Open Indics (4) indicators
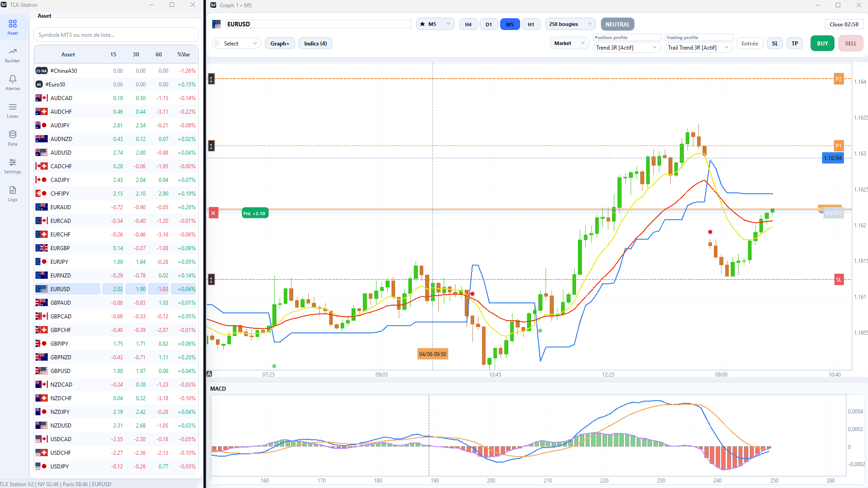868x488 pixels. [316, 44]
